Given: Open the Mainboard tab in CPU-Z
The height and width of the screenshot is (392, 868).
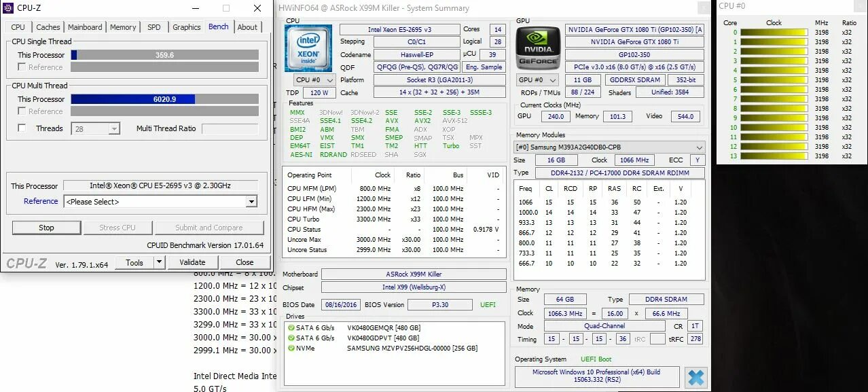Looking at the screenshot, I should [85, 27].
